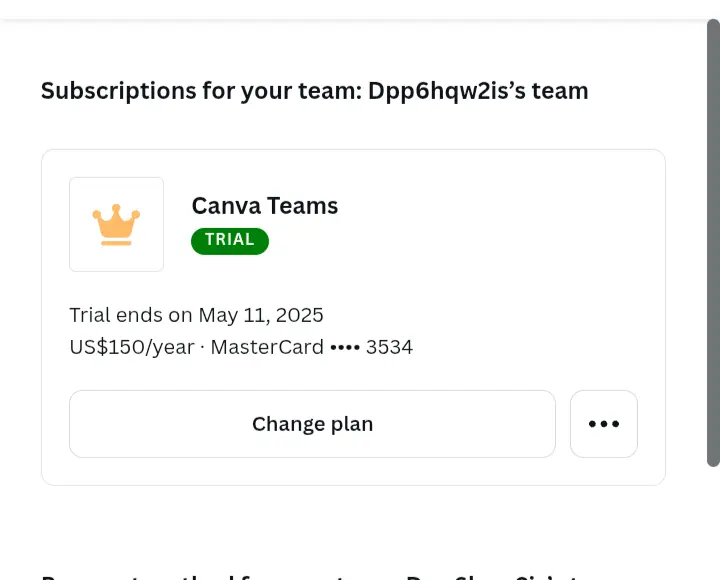Click the Subscriptions for your team heading

point(315,91)
